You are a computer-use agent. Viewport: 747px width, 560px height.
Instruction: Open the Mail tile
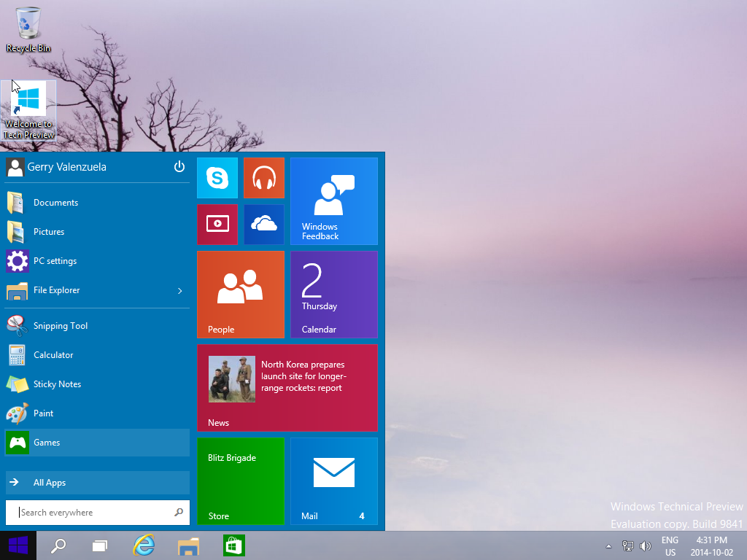pos(334,481)
